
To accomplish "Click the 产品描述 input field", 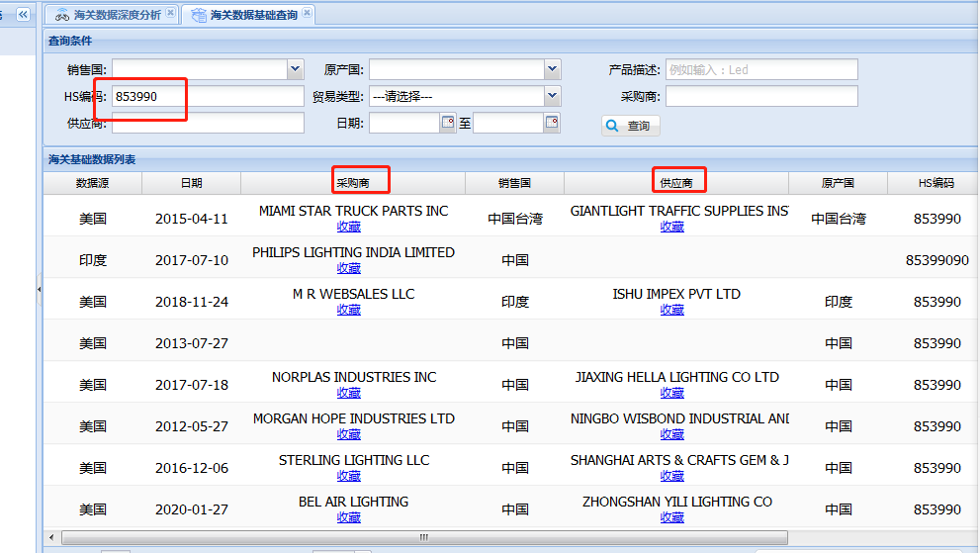I will 761,69.
